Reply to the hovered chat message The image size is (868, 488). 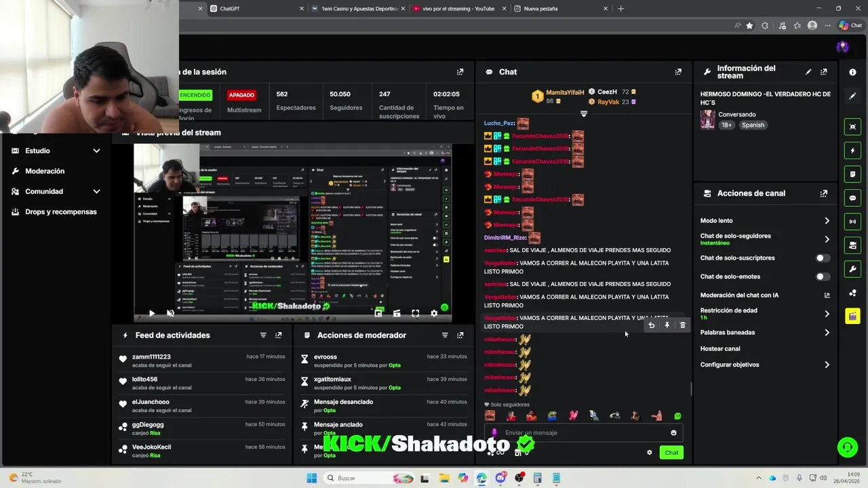click(x=651, y=325)
